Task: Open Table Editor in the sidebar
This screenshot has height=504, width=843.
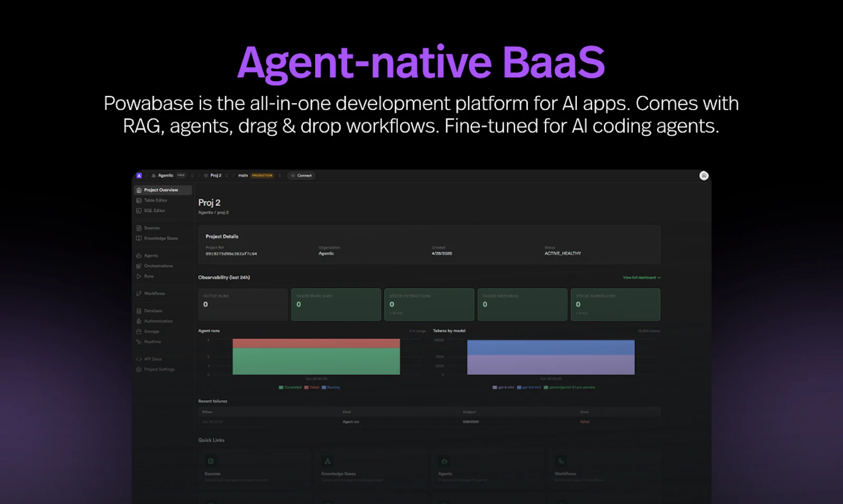Action: tap(163, 201)
